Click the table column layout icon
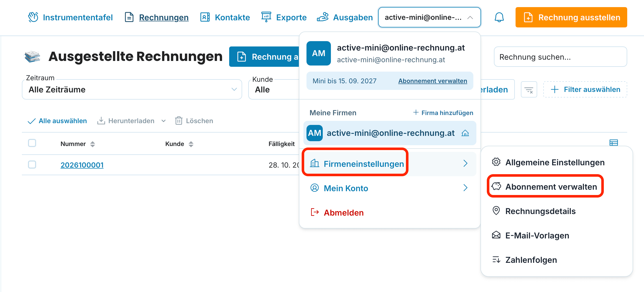Viewport: 644px width, 292px height. [x=614, y=143]
